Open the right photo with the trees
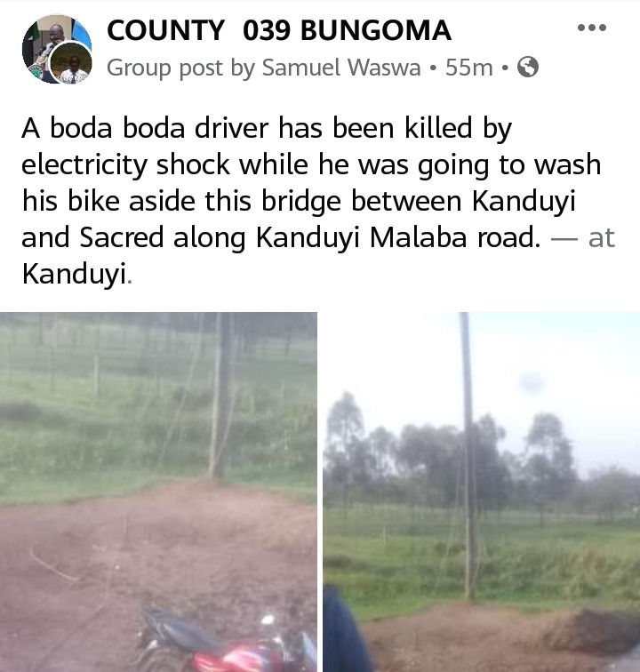This screenshot has width=640, height=672. tap(482, 492)
